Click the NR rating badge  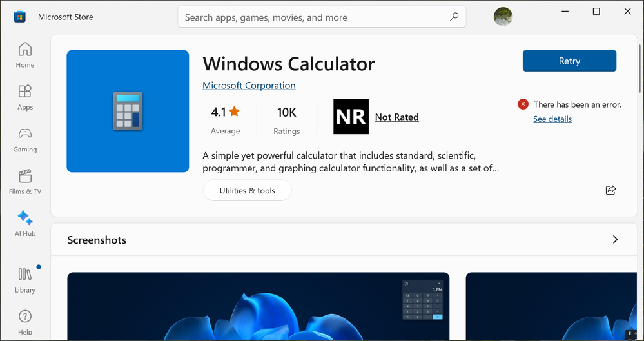click(x=351, y=116)
